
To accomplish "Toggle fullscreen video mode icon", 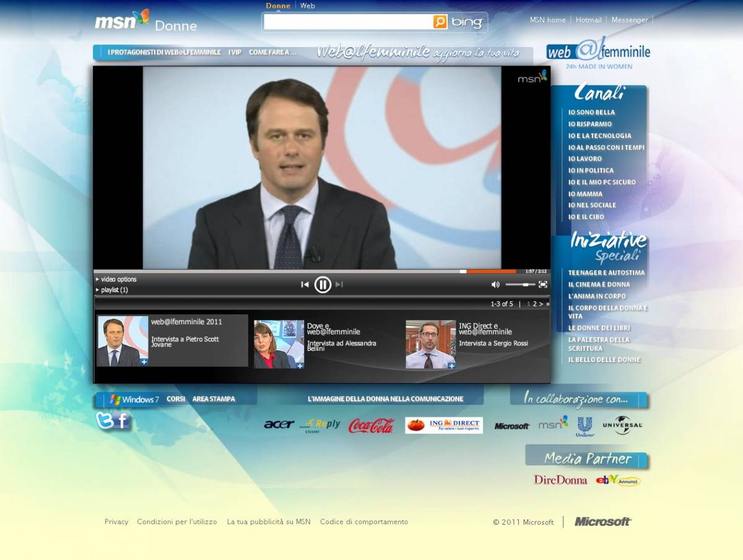I will [543, 285].
